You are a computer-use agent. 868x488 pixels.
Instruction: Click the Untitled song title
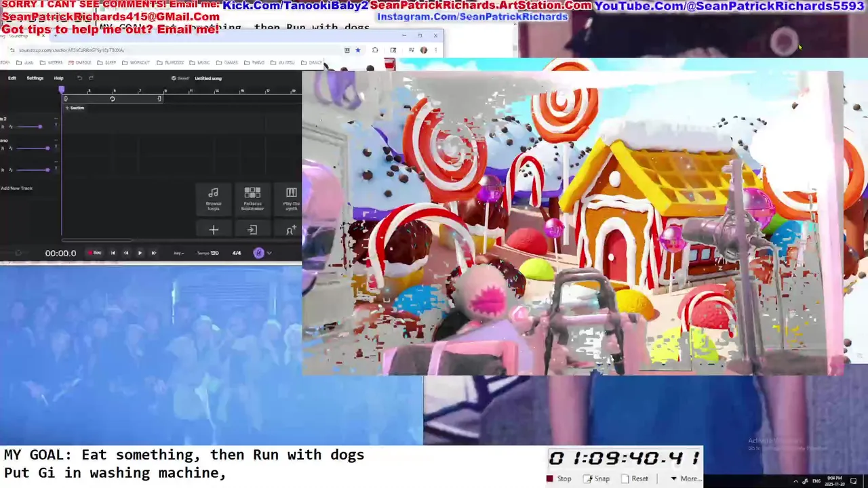click(x=208, y=78)
